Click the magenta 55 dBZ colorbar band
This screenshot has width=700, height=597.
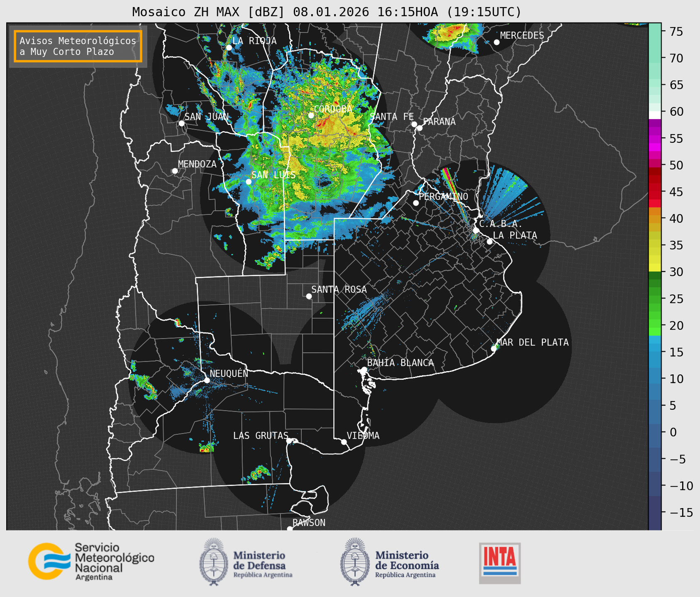coord(655,139)
